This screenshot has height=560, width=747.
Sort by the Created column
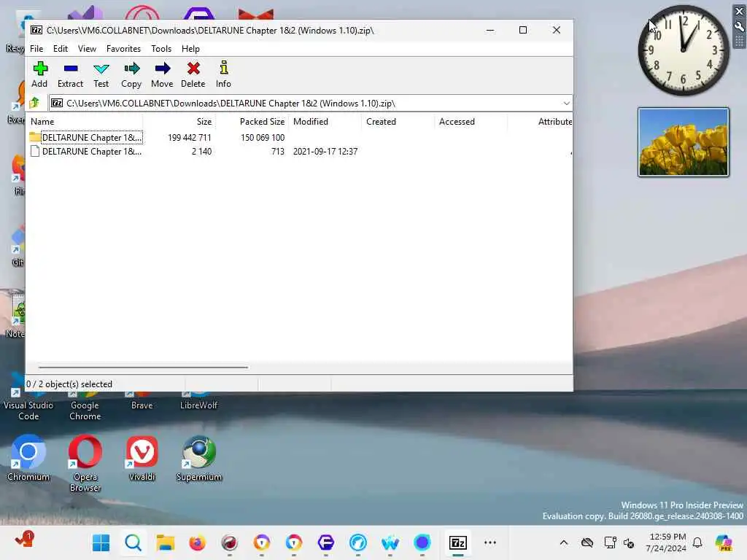click(398, 122)
